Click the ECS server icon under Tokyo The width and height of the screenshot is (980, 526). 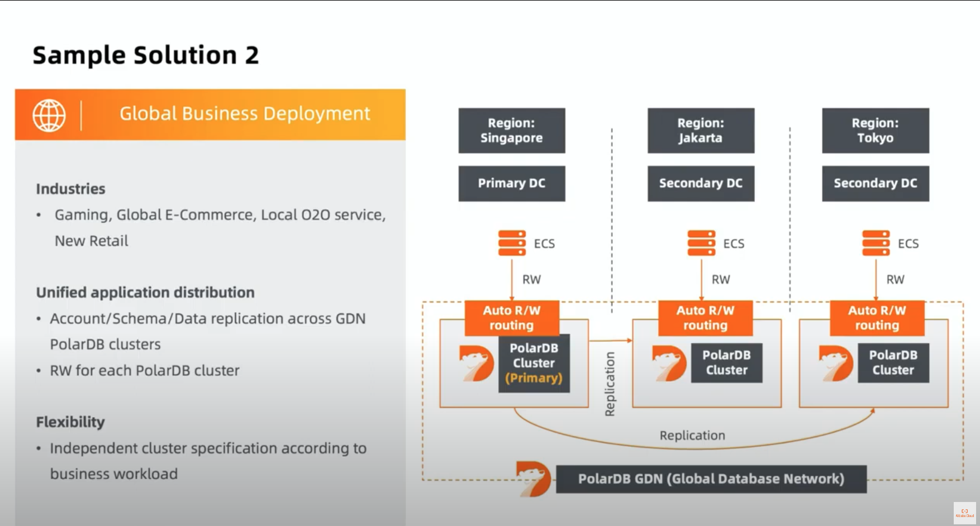[x=876, y=243]
